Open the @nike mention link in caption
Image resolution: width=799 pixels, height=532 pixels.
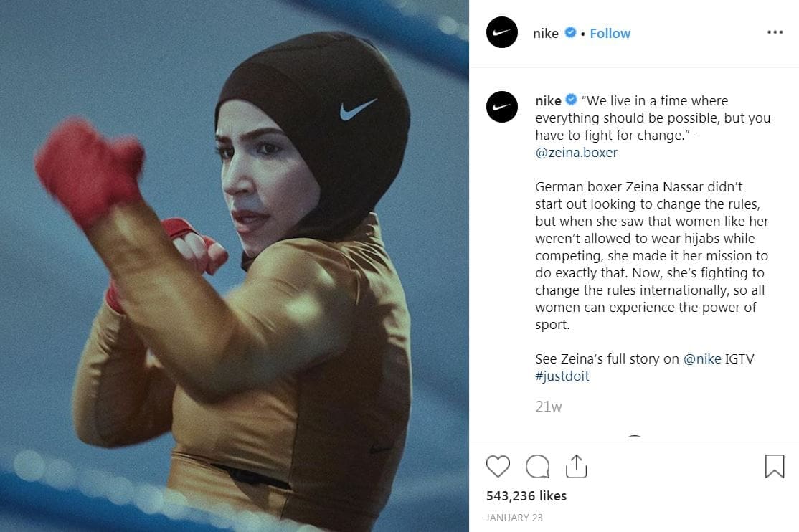[x=702, y=358]
